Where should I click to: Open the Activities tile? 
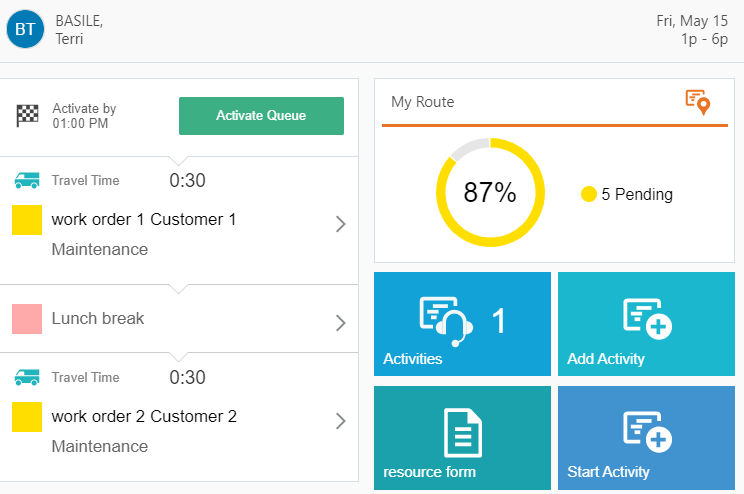(462, 324)
